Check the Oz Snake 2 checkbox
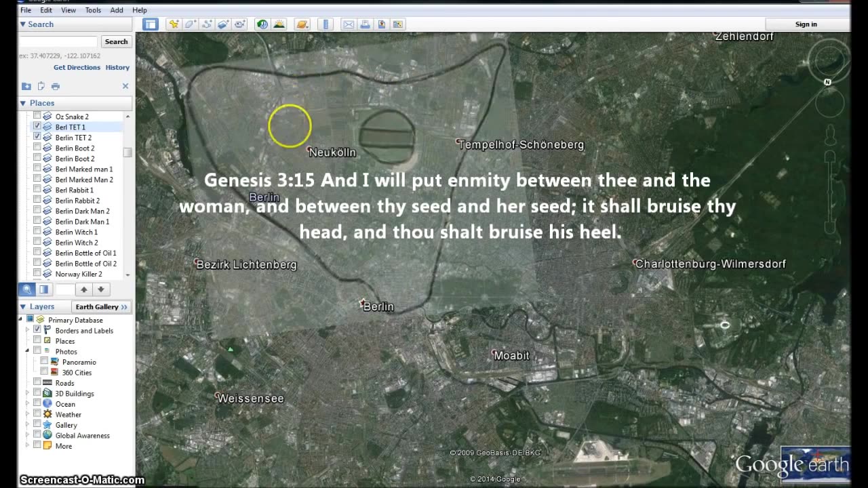Viewport: 868px width, 488px height. click(x=37, y=116)
